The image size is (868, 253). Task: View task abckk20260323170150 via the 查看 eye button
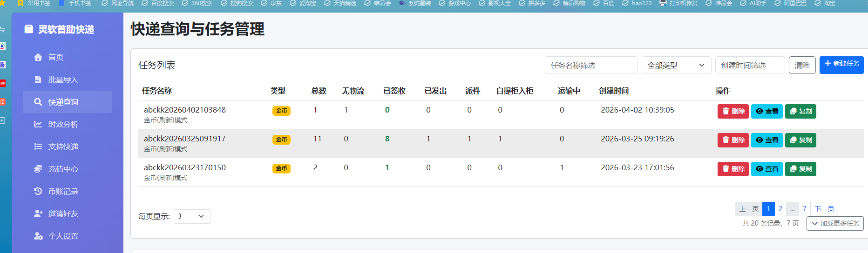(x=766, y=169)
